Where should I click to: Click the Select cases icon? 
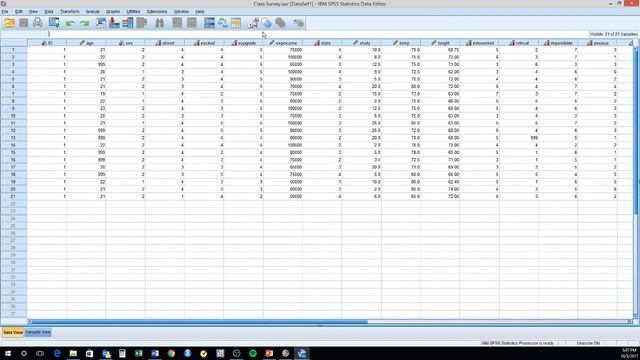point(236,23)
